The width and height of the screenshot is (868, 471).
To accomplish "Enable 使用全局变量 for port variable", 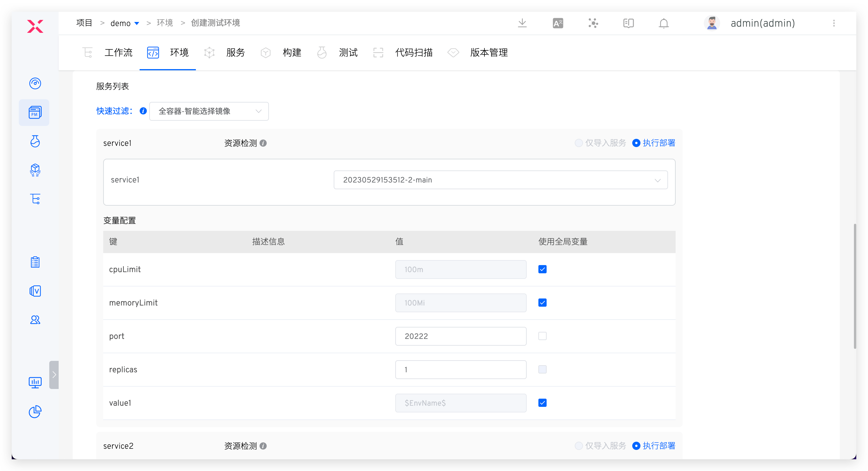I will [542, 336].
